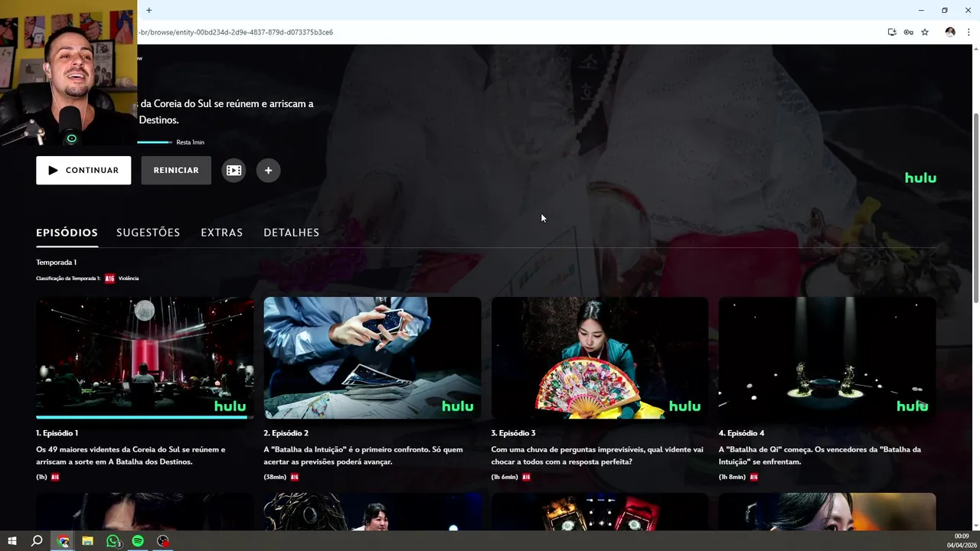Open Episódio 3 fan woman thumbnail

pyautogui.click(x=599, y=357)
